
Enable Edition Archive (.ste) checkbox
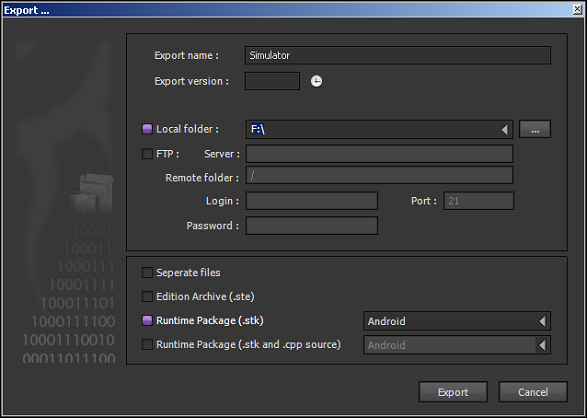(x=147, y=296)
